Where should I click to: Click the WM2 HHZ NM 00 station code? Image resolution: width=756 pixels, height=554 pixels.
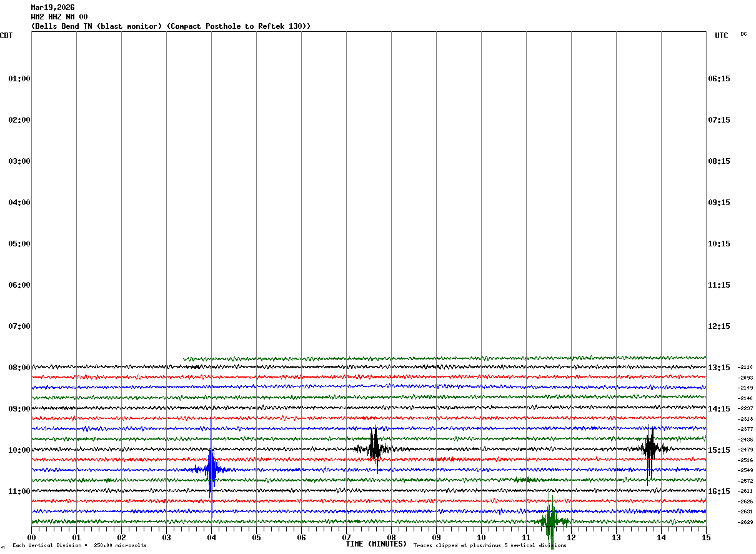(x=59, y=17)
